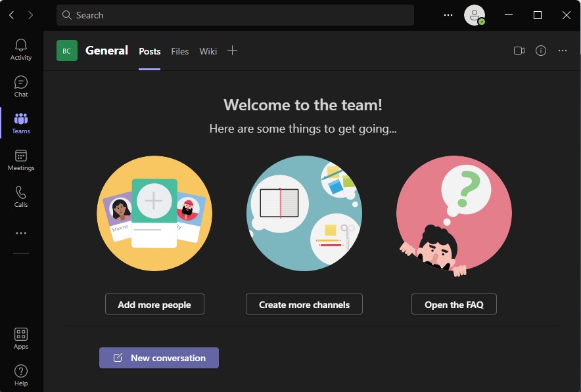581x392 pixels.
Task: Open channel more options ellipsis
Action: [x=563, y=51]
